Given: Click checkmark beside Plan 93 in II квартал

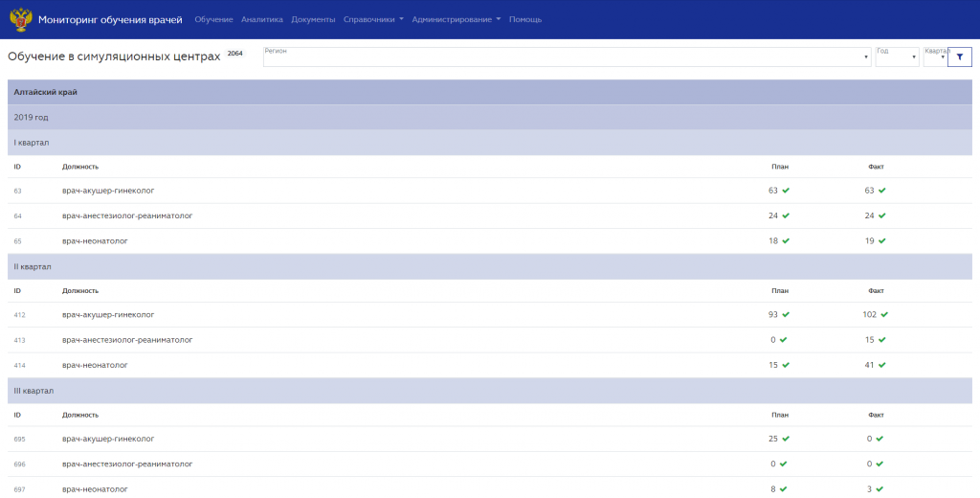Looking at the screenshot, I should point(786,315).
